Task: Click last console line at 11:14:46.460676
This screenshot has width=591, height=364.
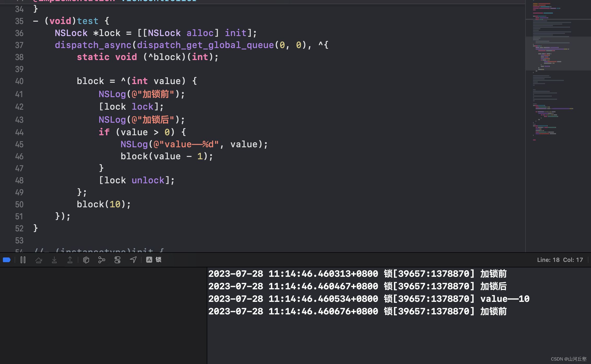Action: tap(357, 311)
